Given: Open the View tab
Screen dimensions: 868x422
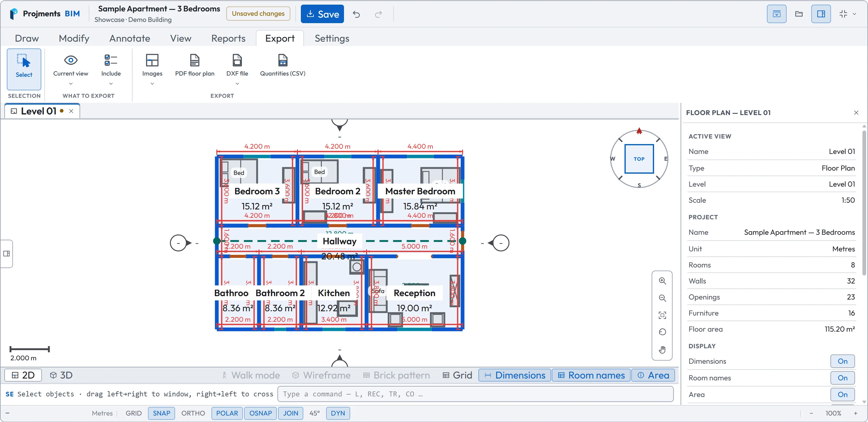Looking at the screenshot, I should coord(181,39).
